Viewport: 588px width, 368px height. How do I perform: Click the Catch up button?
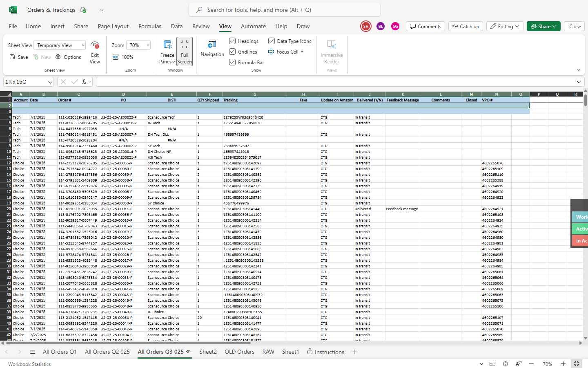(465, 26)
